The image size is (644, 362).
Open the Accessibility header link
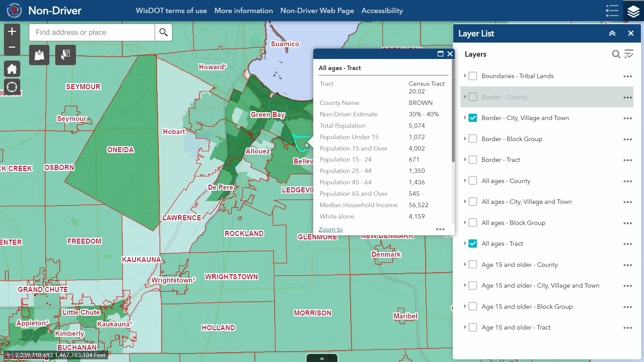(x=382, y=11)
